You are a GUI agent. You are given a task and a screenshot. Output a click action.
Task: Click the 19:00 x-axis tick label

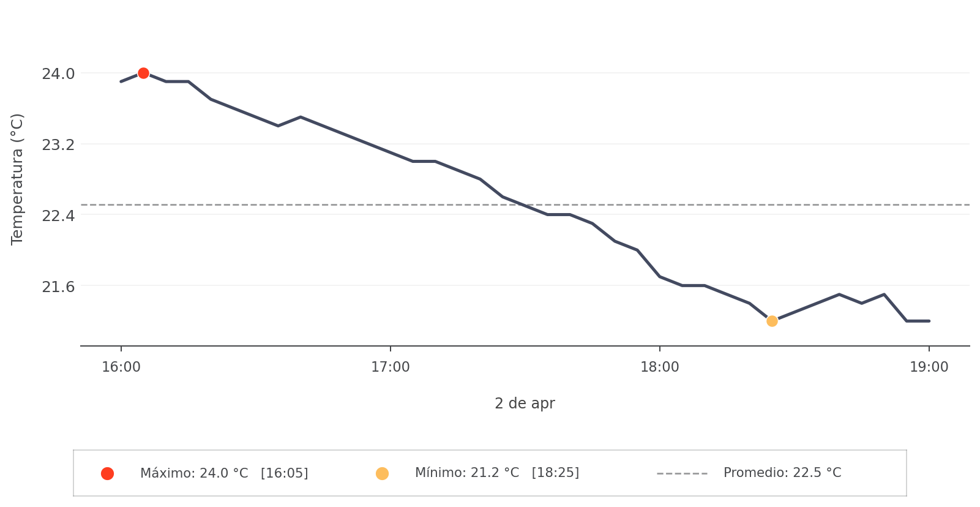(x=929, y=367)
